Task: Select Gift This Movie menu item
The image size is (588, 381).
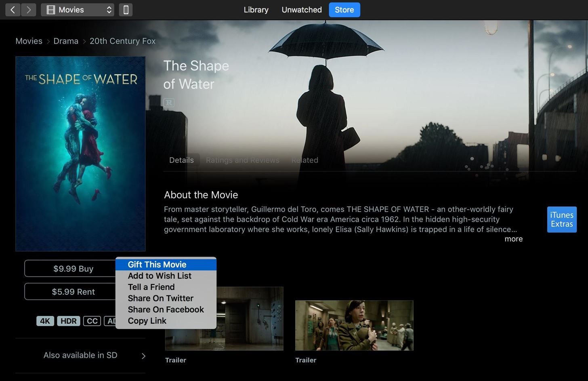Action: pos(157,265)
